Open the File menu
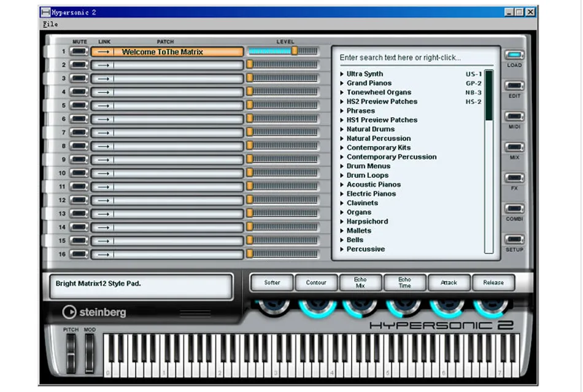This screenshot has height=392, width=583. (50, 24)
